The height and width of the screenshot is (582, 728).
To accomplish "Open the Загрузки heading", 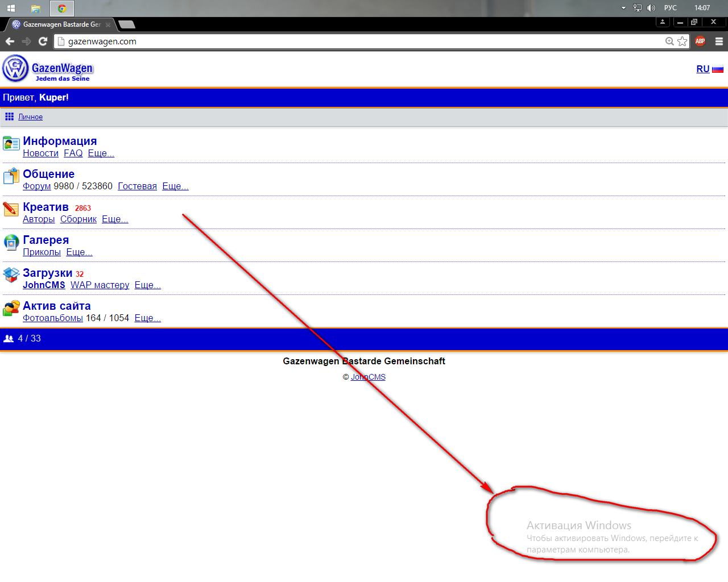I will 48,273.
